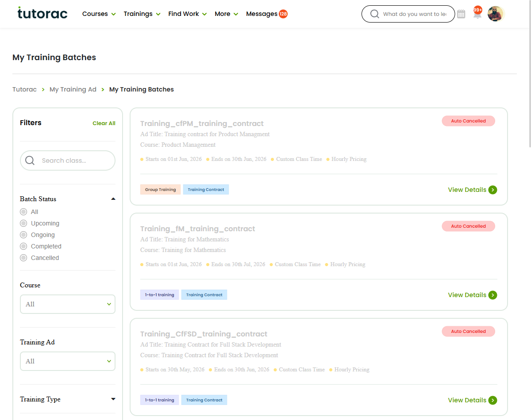
Task: Open the Courses dropdown menu
Action: point(99,14)
